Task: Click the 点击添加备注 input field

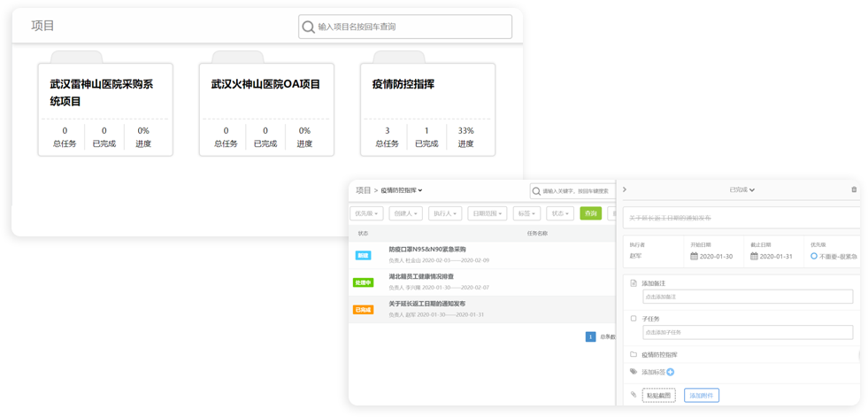Action: pyautogui.click(x=747, y=297)
